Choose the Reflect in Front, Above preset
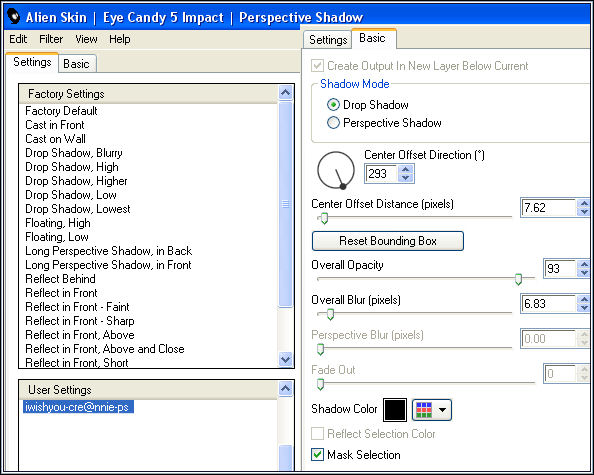Image resolution: width=594 pixels, height=475 pixels. (x=80, y=335)
